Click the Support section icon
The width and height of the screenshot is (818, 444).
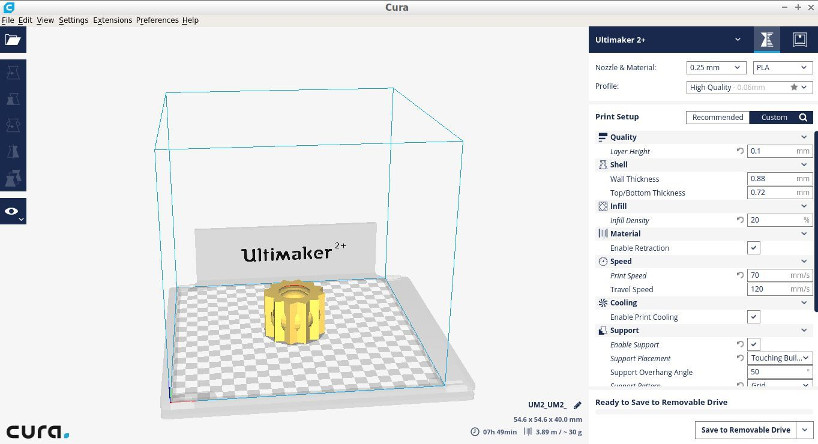(x=603, y=331)
